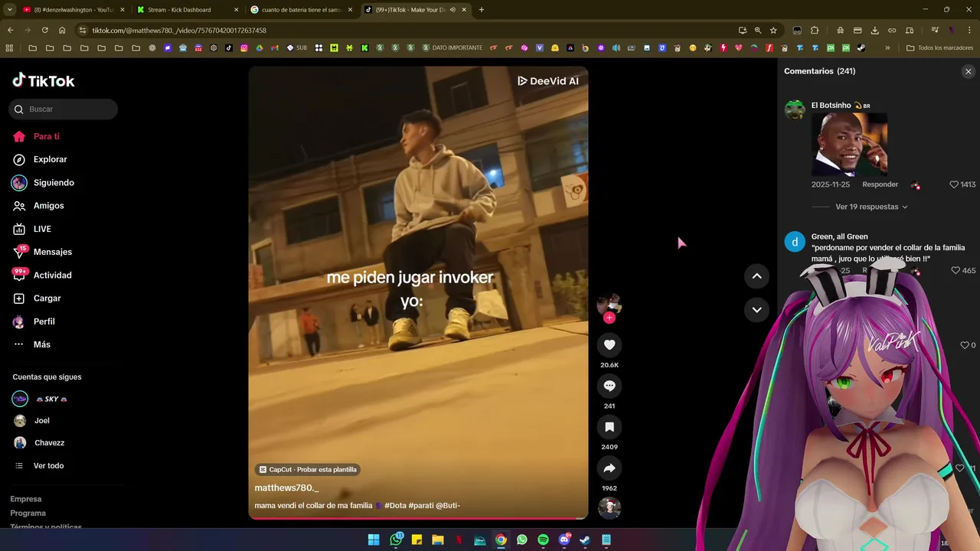
Task: Share video using arrow icon showing 1962
Action: 609,468
